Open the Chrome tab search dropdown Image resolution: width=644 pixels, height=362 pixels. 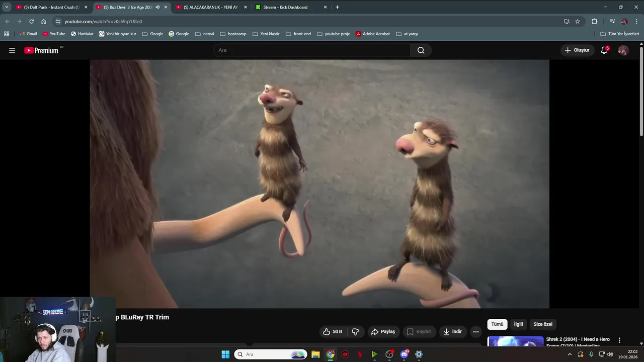click(7, 7)
